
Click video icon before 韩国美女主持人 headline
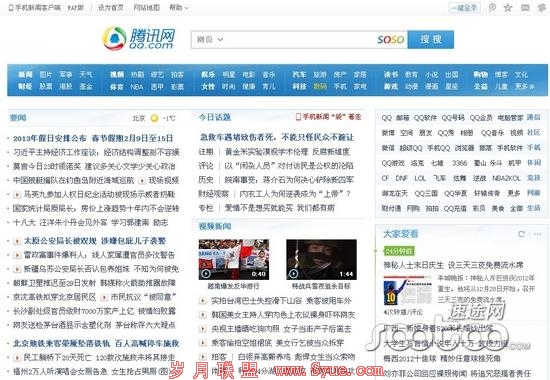point(202,315)
